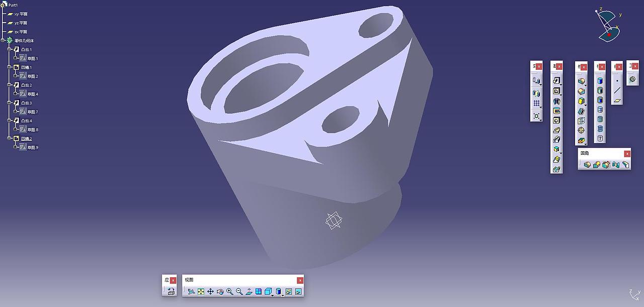
Task: Select the Scaling tool icon
Action: [x=536, y=116]
